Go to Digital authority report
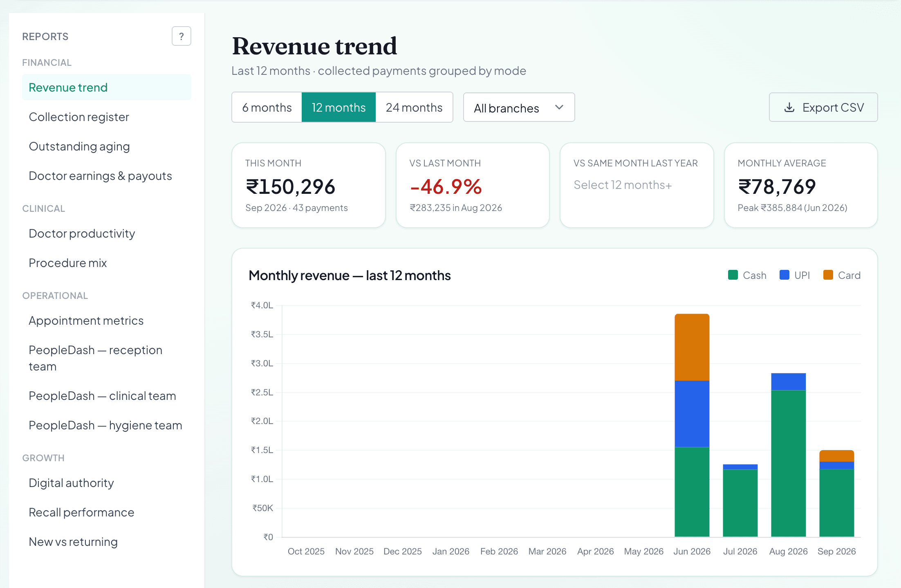This screenshot has width=901, height=588. coord(107,483)
